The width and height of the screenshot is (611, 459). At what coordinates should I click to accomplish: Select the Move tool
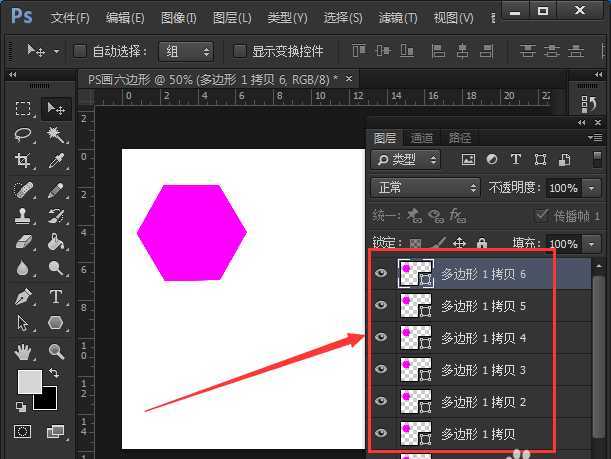56,109
